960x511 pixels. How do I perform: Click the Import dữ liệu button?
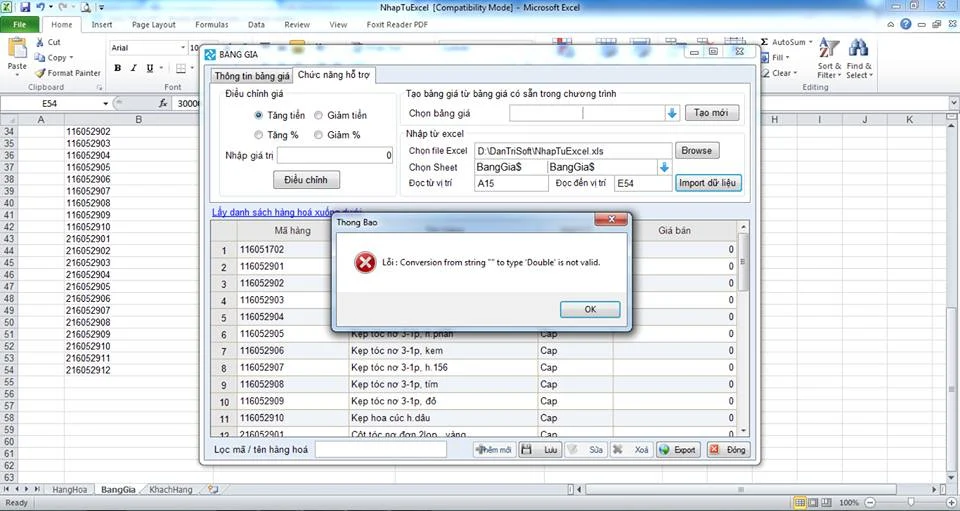[707, 183]
